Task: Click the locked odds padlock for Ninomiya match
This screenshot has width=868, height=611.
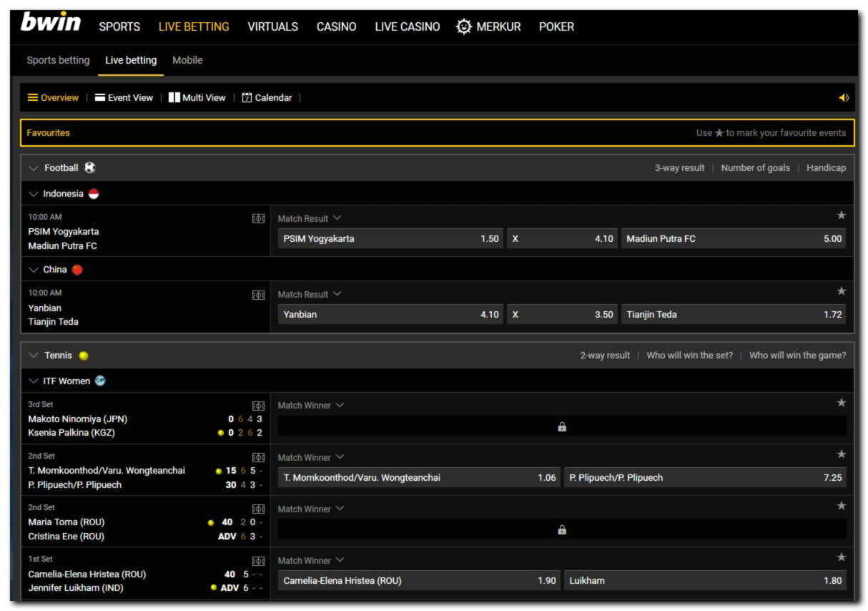Action: coord(562,426)
